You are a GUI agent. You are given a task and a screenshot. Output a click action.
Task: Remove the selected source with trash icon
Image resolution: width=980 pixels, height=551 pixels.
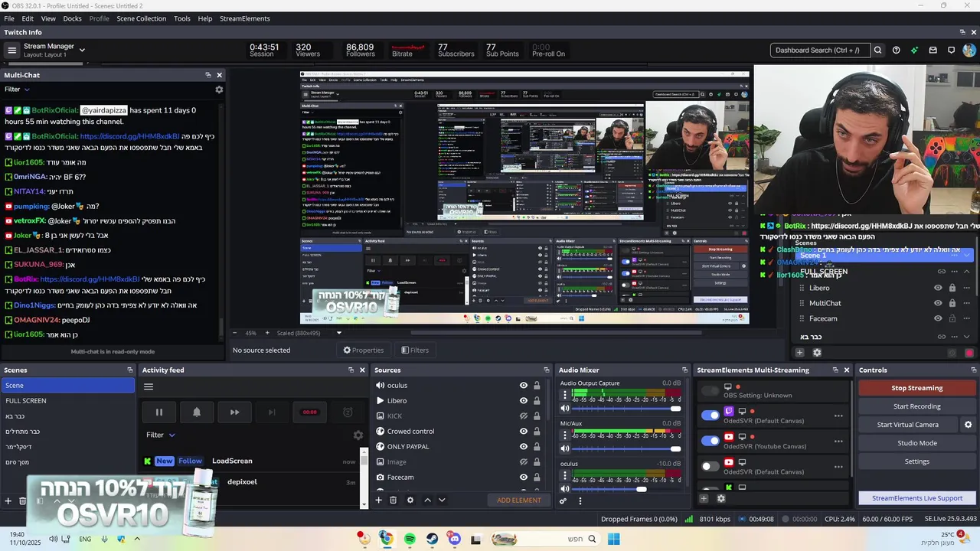click(x=393, y=500)
